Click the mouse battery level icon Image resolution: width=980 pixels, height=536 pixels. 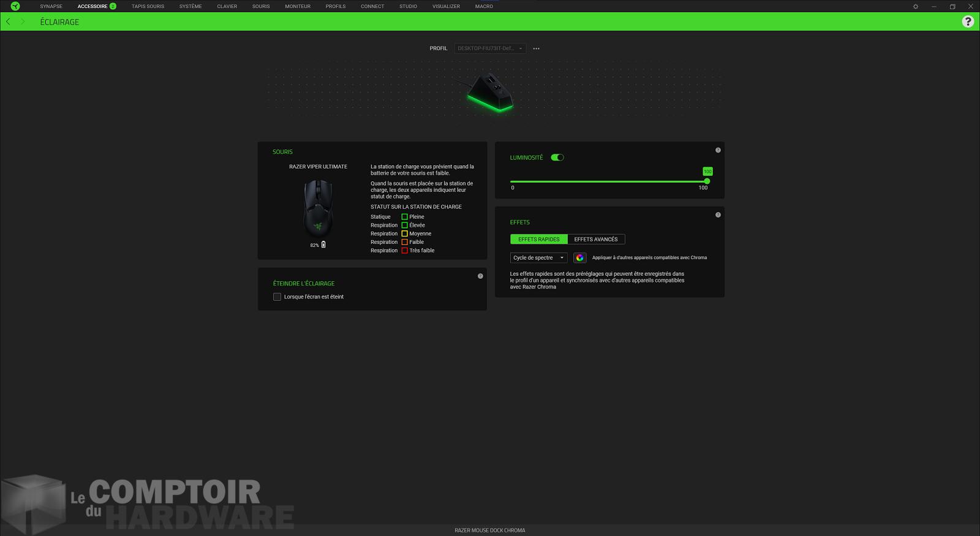click(x=323, y=244)
